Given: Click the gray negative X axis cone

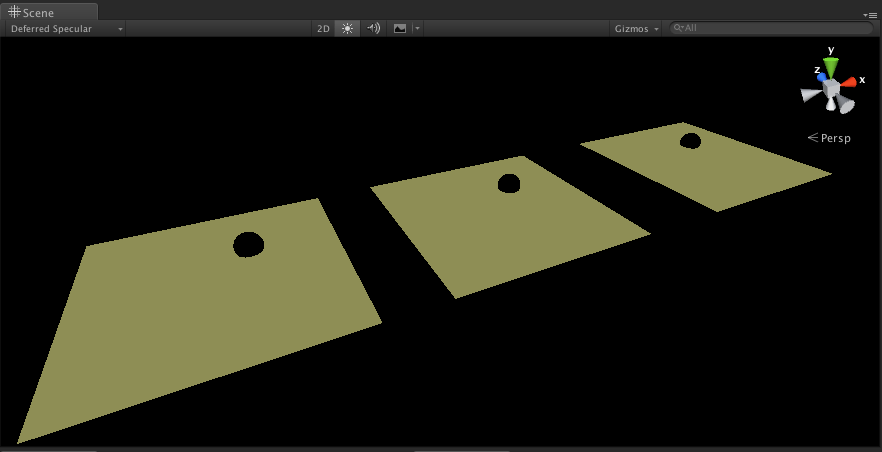Looking at the screenshot, I should [811, 96].
